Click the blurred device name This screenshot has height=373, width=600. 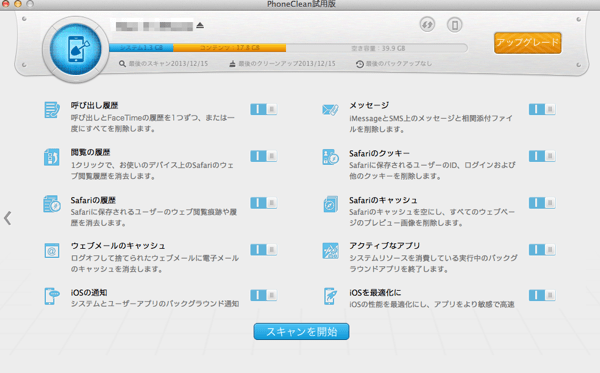tap(154, 26)
